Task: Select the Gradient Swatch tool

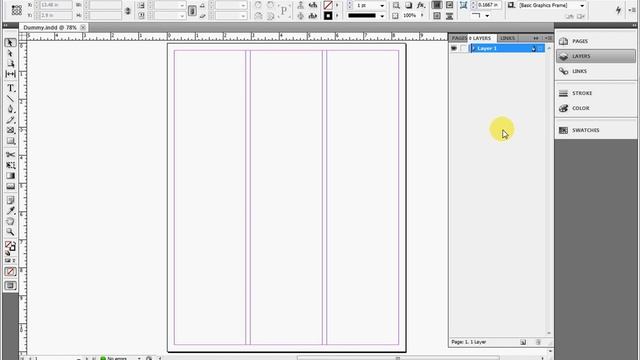Action: pos(11,176)
